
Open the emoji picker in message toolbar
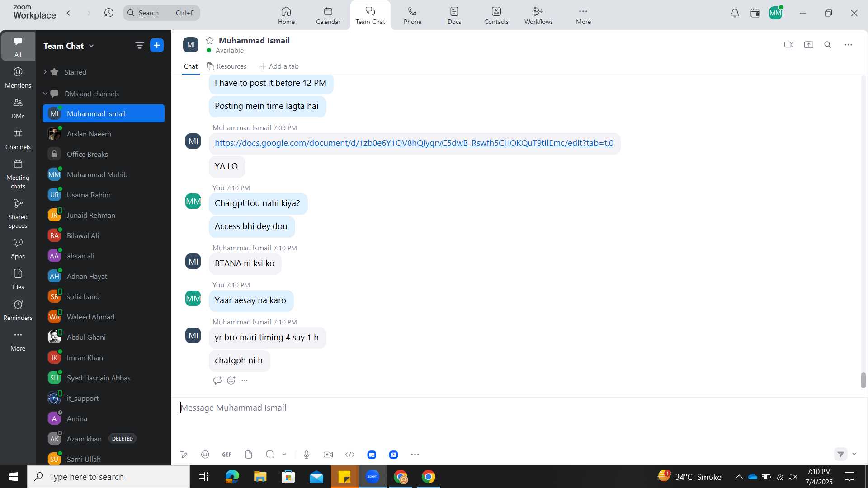[x=205, y=455]
